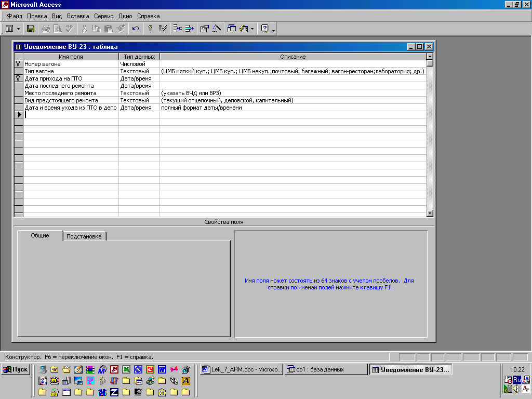Launch Excel from quick launch icon

[126, 369]
